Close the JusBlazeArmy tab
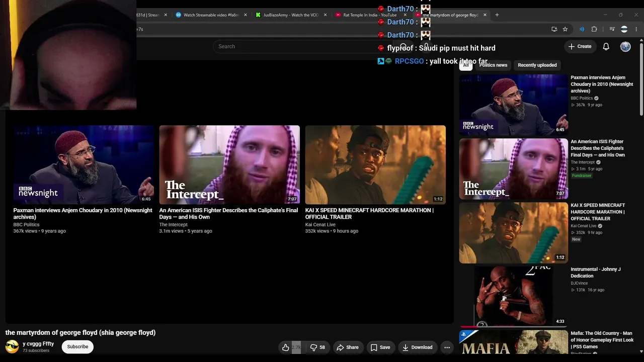The image size is (644, 362). [x=325, y=15]
